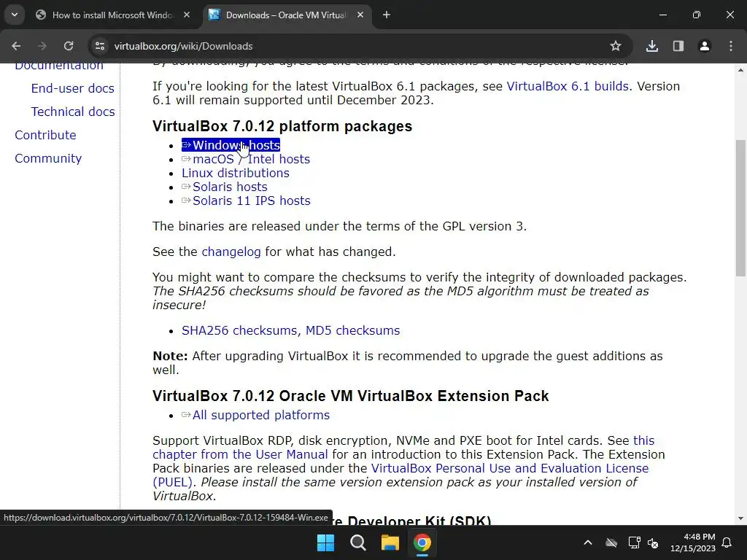
Task: Open File Explorer from the taskbar
Action: (x=390, y=542)
